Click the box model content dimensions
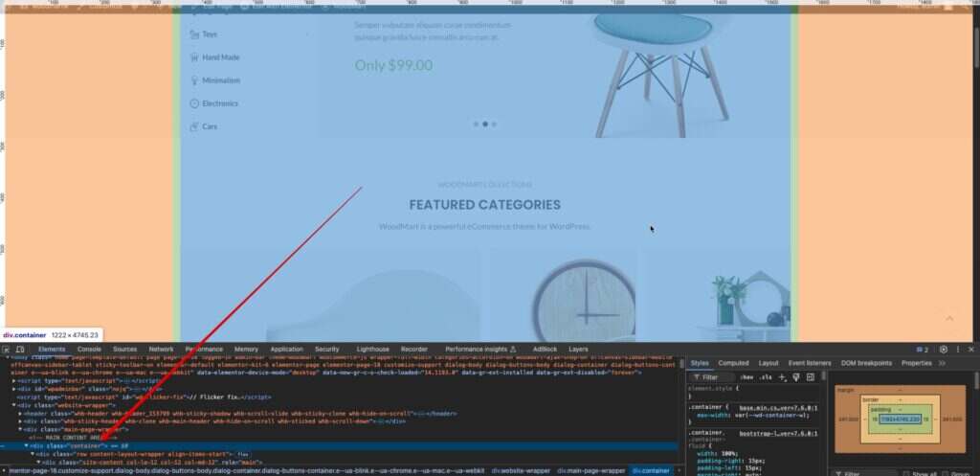 [900, 419]
